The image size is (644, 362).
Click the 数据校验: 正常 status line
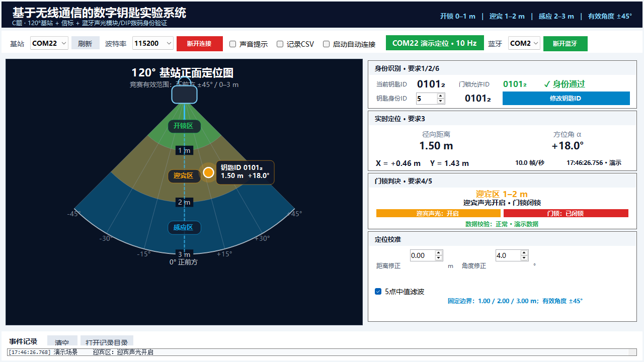(x=502, y=224)
